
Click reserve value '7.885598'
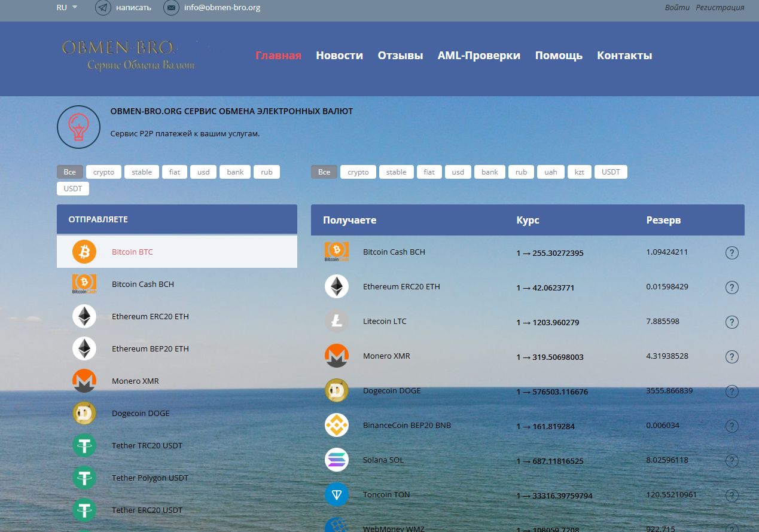(663, 322)
